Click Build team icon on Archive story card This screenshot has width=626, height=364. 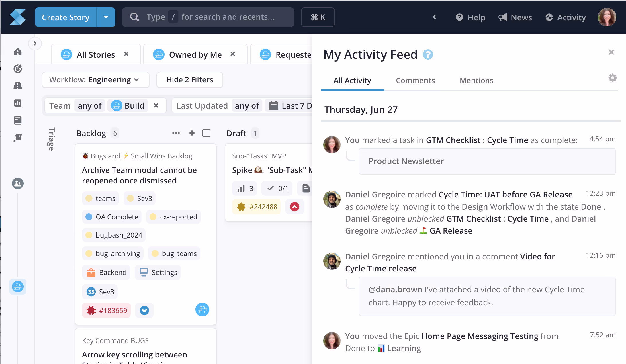(202, 310)
